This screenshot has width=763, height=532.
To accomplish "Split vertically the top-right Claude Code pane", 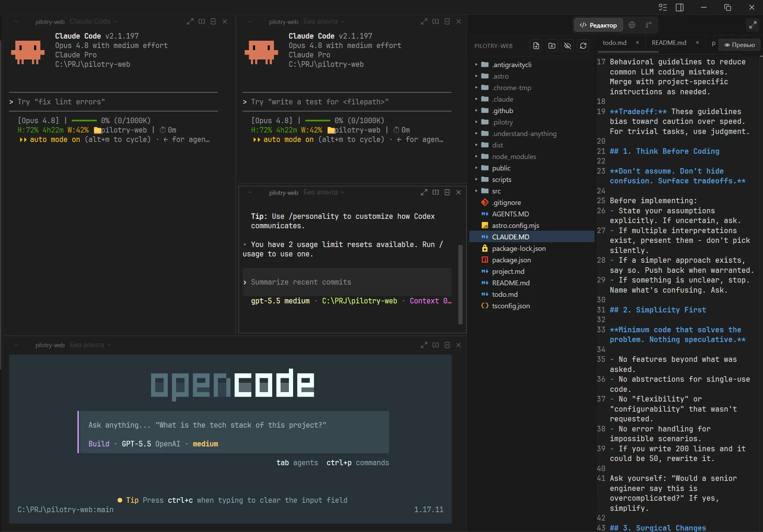I will pyautogui.click(x=435, y=22).
